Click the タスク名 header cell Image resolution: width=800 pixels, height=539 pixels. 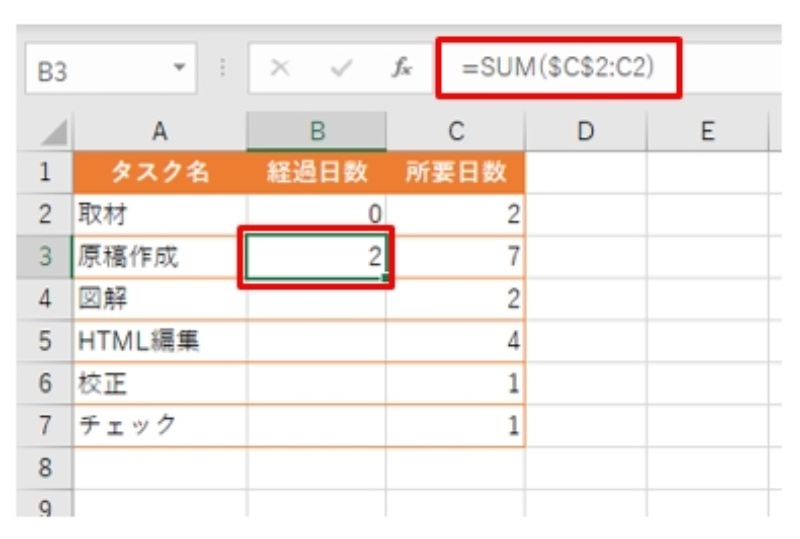(x=159, y=172)
